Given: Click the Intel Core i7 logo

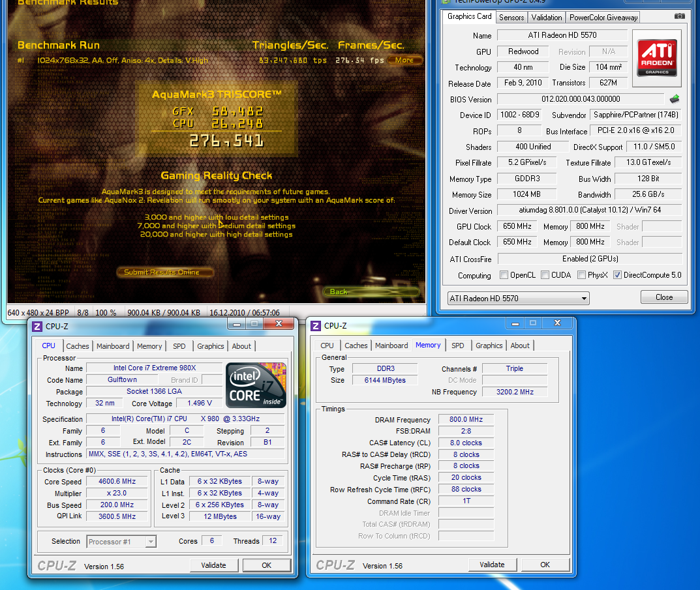Looking at the screenshot, I should (256, 385).
